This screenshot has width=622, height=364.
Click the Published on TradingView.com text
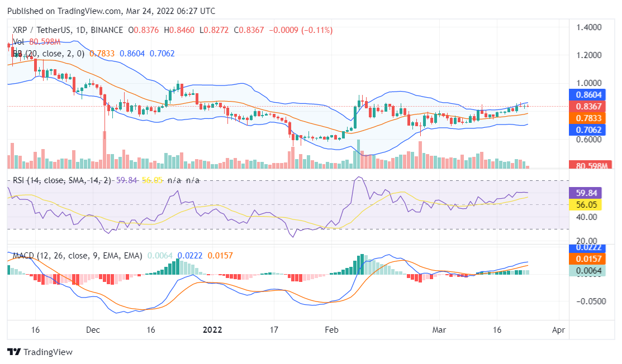(x=111, y=11)
